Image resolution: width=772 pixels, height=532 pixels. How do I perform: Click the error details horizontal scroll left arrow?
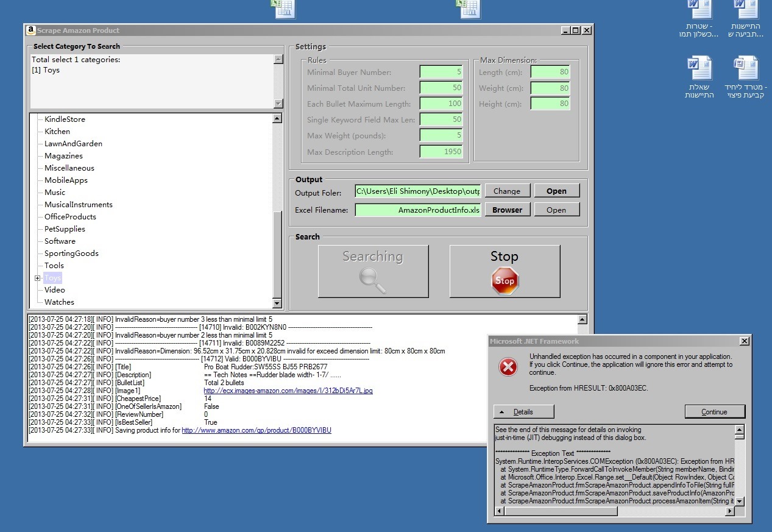pos(499,511)
